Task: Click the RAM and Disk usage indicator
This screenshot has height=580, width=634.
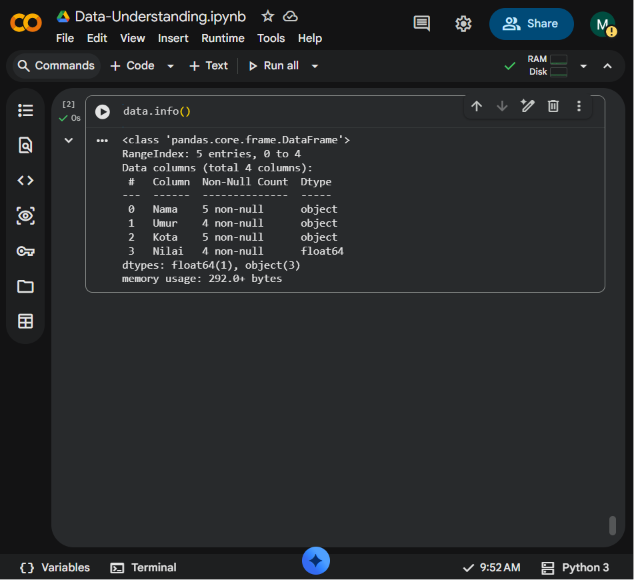Action: tap(547, 66)
